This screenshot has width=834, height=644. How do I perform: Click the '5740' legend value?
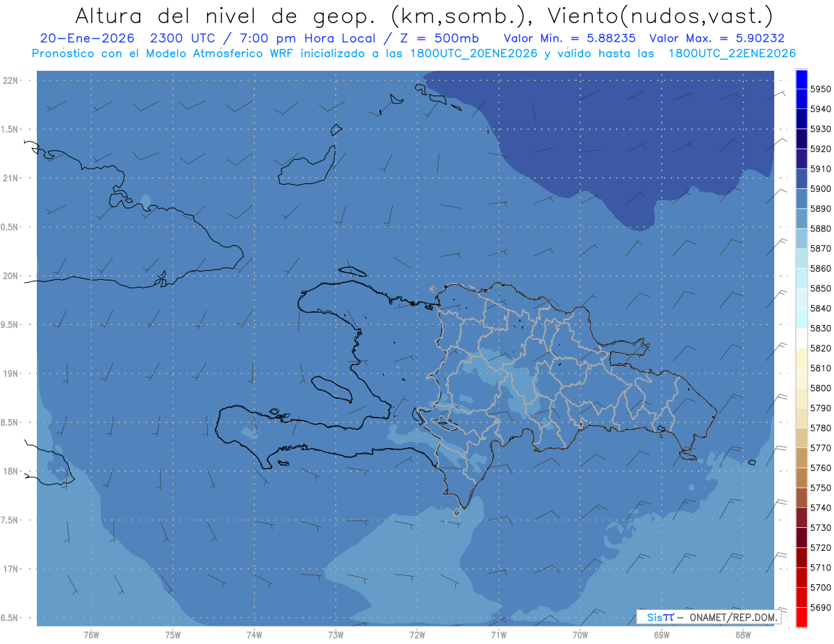pos(821,508)
